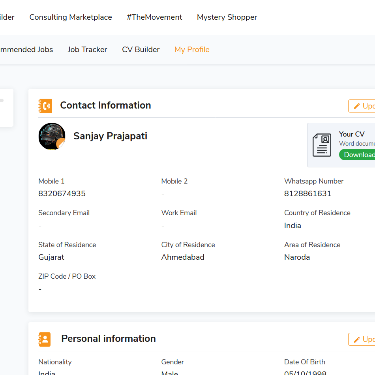
Task: Click the Nationality label
Action: point(55,362)
